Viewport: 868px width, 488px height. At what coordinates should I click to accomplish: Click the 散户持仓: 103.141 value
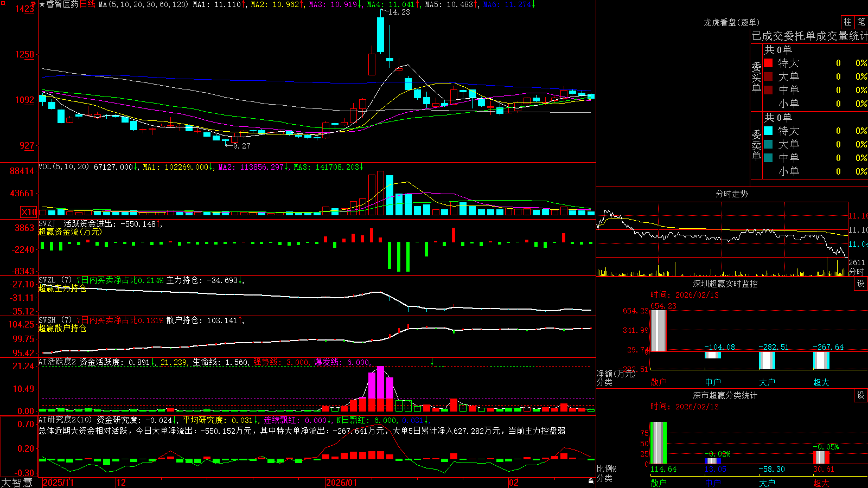pyautogui.click(x=202, y=320)
